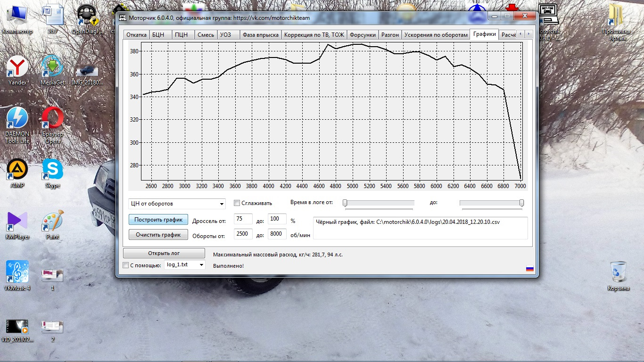The width and height of the screenshot is (644, 362).
Task: Enable the Сглаживать checkbox
Action: pyautogui.click(x=237, y=203)
